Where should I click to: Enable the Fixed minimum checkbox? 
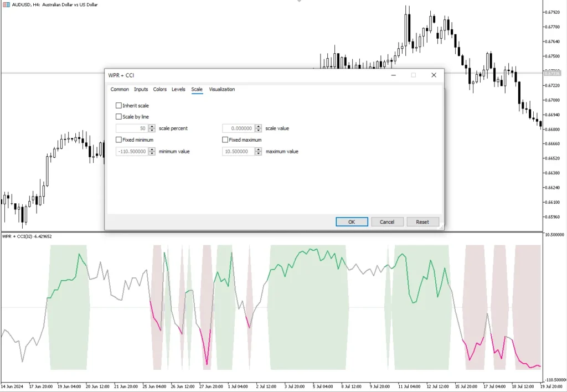coord(118,140)
